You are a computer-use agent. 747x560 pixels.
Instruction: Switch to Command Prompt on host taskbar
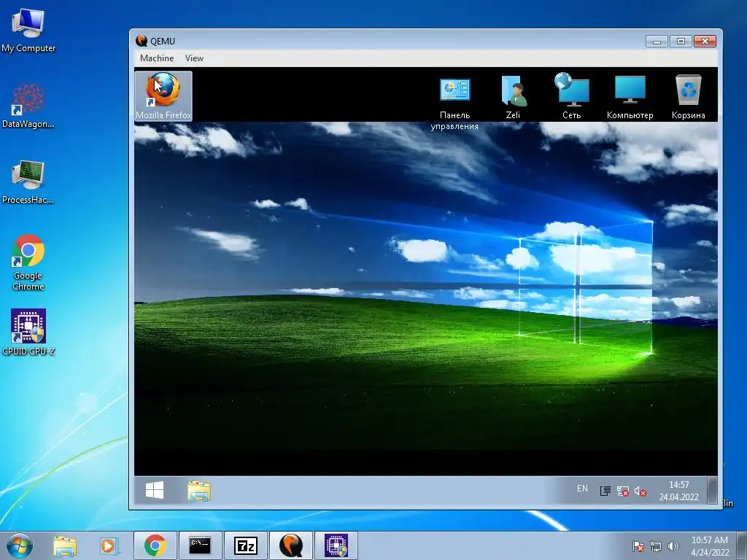click(x=200, y=545)
